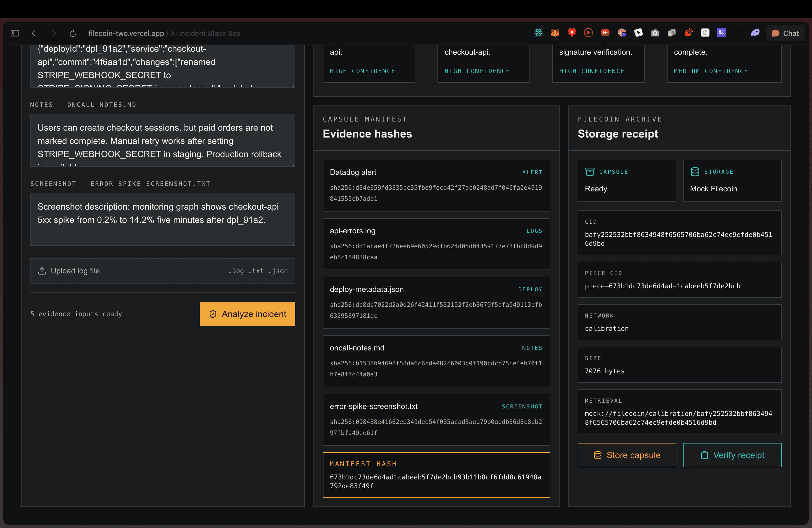Select the manifest hash value
This screenshot has width=812, height=528.
[435, 481]
